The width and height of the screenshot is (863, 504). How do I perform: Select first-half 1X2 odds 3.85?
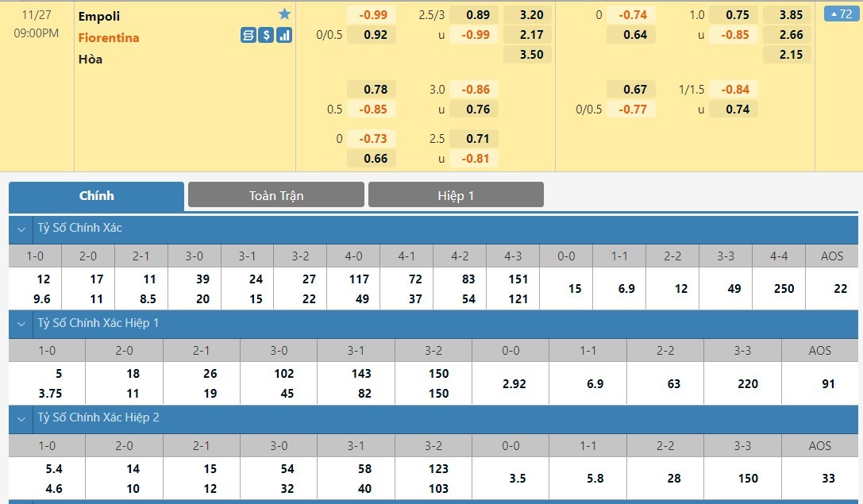coord(791,14)
